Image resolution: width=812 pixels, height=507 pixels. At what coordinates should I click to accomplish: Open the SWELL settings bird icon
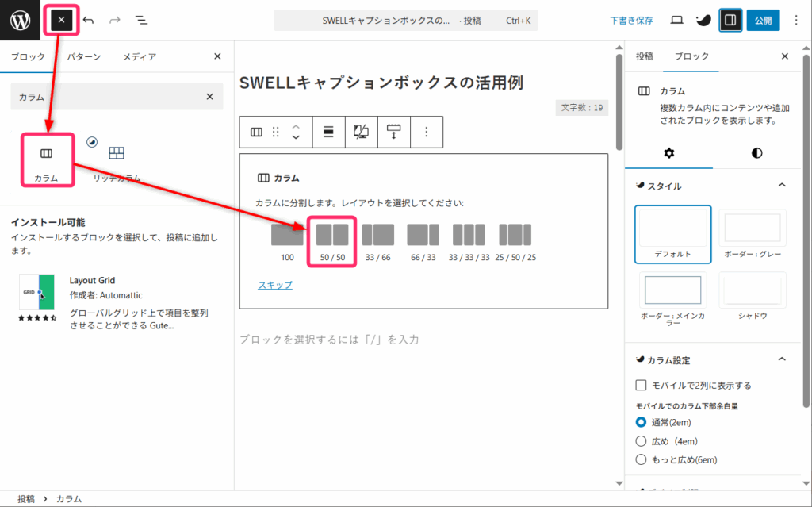(703, 20)
